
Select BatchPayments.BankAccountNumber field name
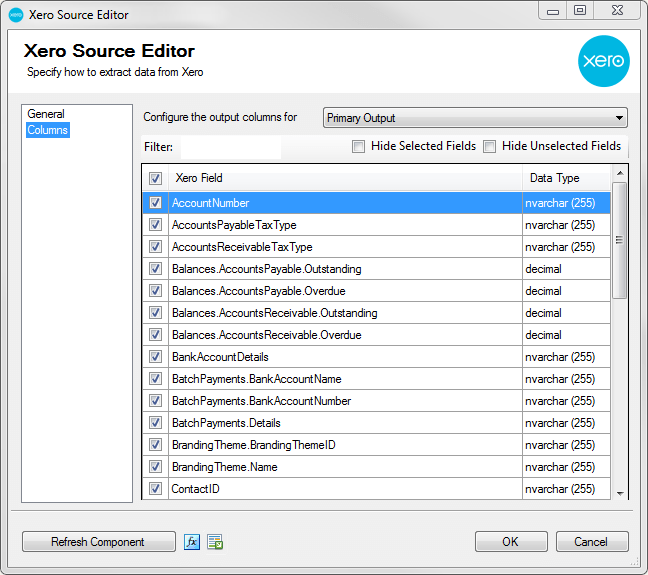click(262, 401)
